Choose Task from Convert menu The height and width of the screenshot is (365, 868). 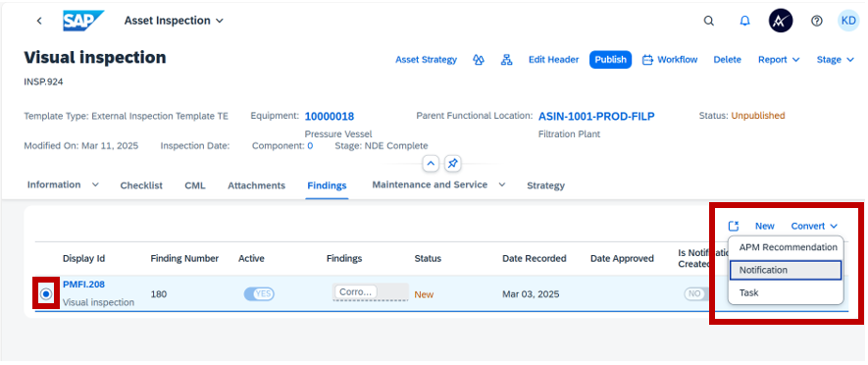click(x=786, y=292)
